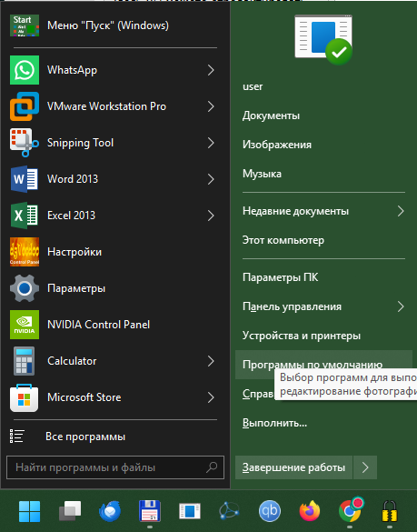Screen dimensions: 417x532
Task: Open Устройства и принтеры
Action: [x=301, y=336]
